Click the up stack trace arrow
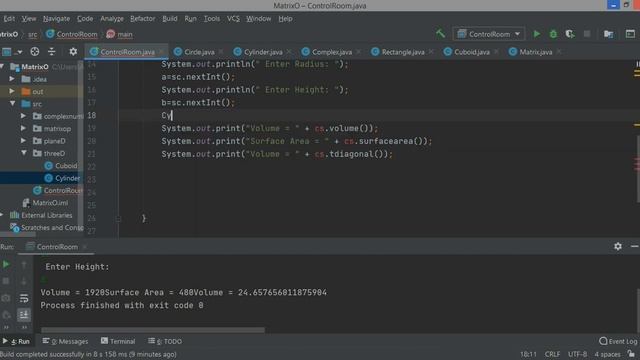640x360 pixels. coord(24,264)
